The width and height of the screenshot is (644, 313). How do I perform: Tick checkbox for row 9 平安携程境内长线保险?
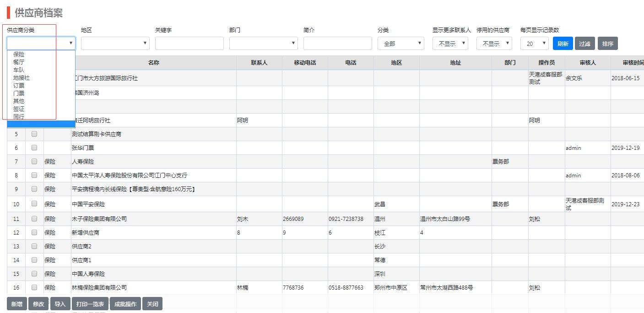(x=34, y=189)
